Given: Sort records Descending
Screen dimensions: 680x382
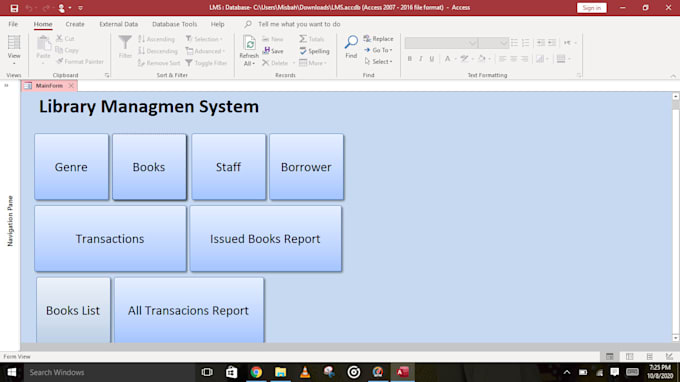Looking at the screenshot, I should click(157, 51).
